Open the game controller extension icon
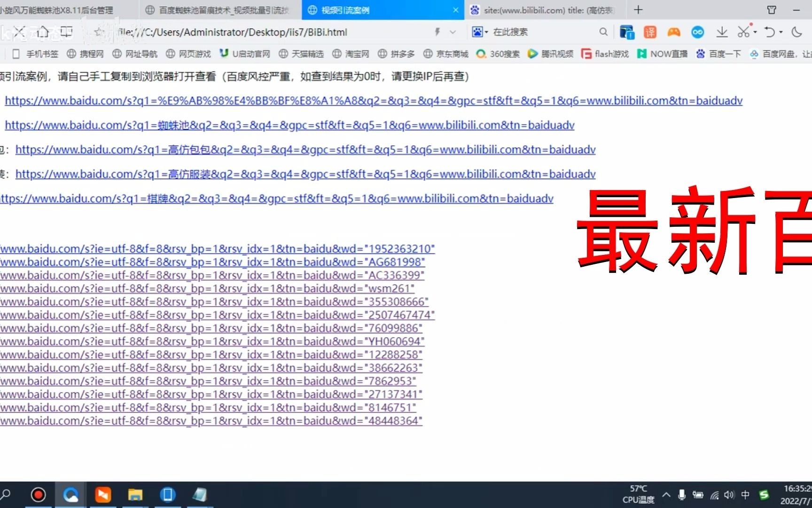Screen dimensions: 812x508 point(674,32)
